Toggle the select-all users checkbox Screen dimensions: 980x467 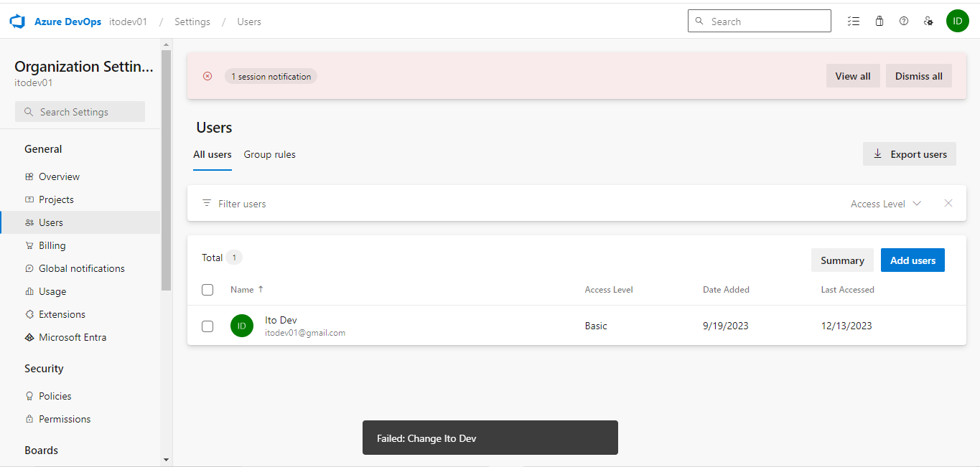[207, 290]
